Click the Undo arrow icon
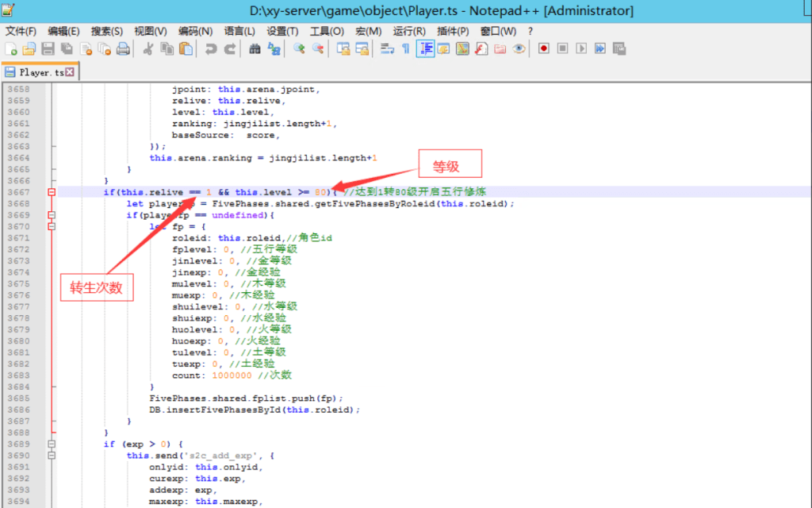Image resolution: width=812 pixels, height=508 pixels. click(x=211, y=48)
